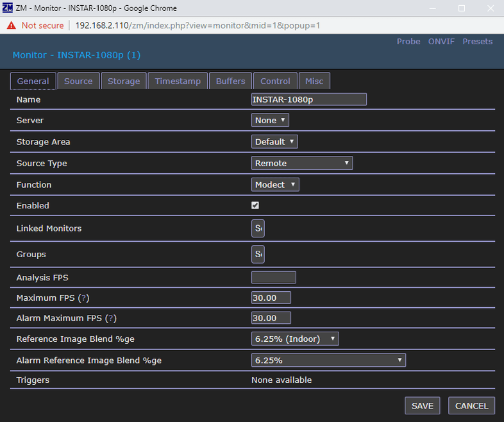Expand Alarm Reference Image Blend dropdown
Screen dimensions: 504x422
point(328,360)
